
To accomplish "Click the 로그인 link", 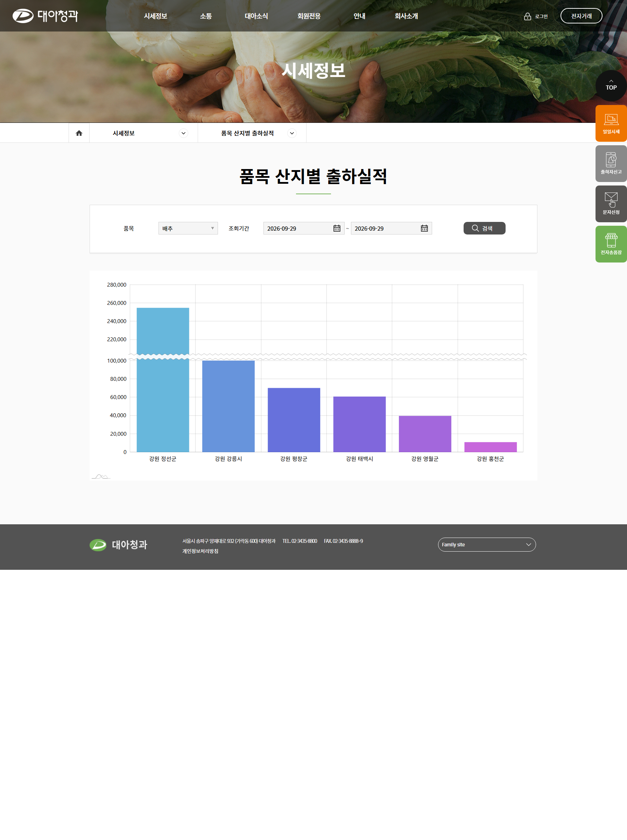I will (541, 16).
